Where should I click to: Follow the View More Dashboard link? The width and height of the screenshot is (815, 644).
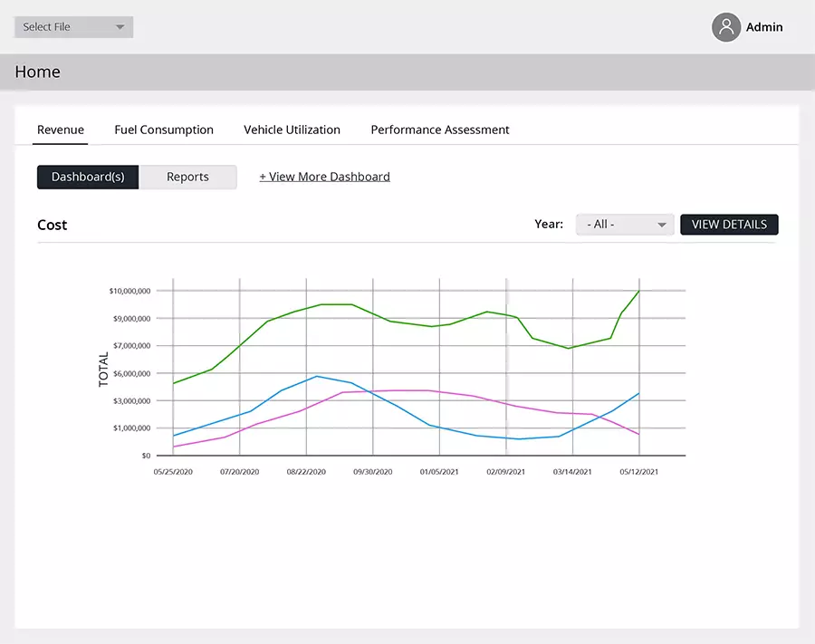tap(324, 177)
